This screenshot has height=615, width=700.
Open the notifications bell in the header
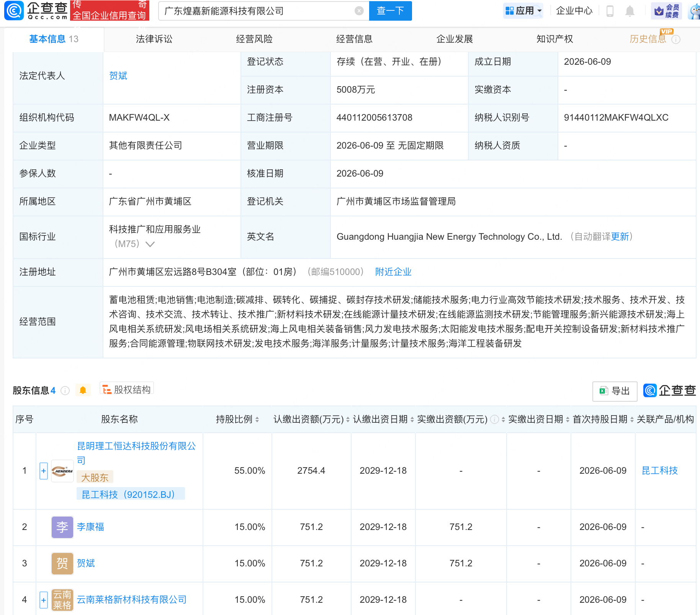point(630,11)
